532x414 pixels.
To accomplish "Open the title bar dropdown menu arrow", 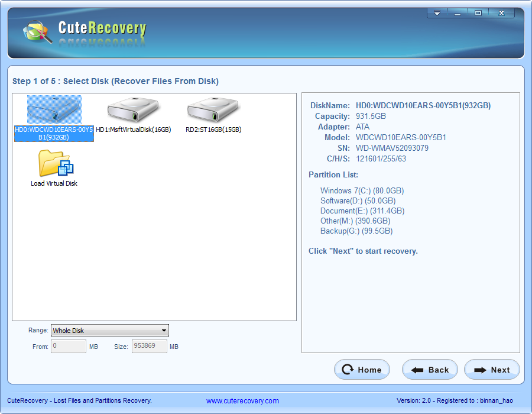I will [437, 13].
